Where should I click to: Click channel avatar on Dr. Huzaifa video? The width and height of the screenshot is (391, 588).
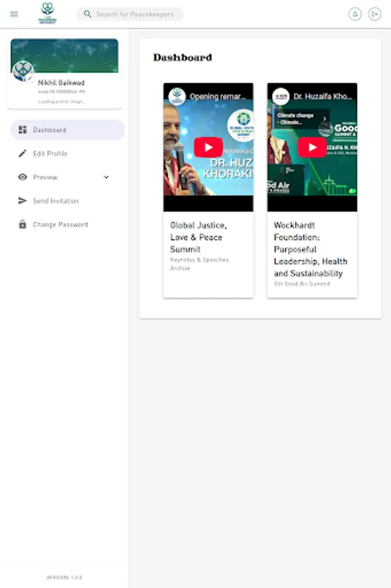click(281, 96)
